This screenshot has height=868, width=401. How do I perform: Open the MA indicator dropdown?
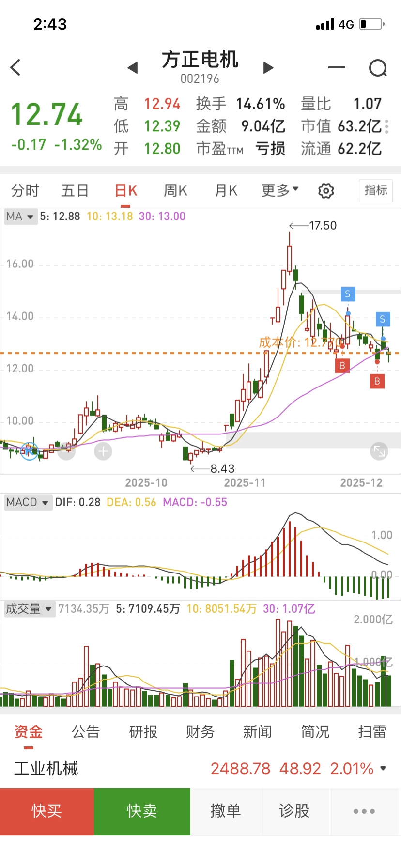[20, 217]
